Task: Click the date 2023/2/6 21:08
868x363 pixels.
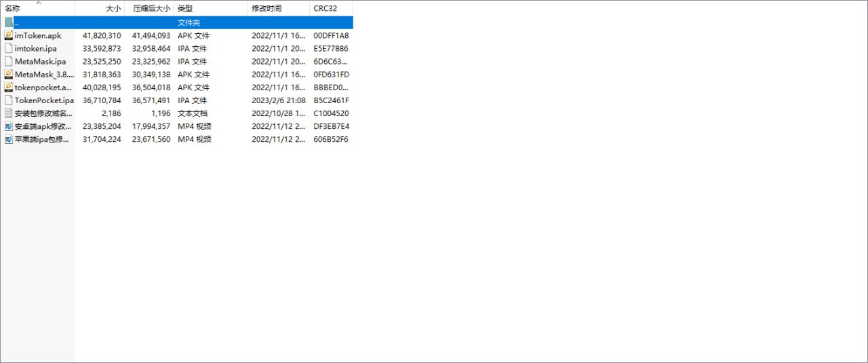Action: (x=277, y=100)
